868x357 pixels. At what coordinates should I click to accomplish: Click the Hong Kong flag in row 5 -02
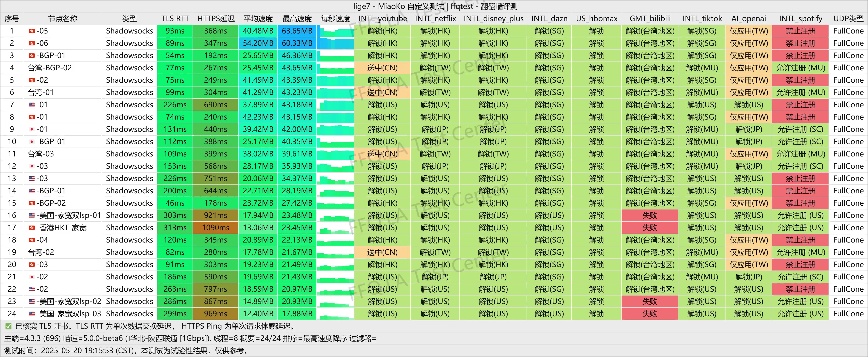32,80
